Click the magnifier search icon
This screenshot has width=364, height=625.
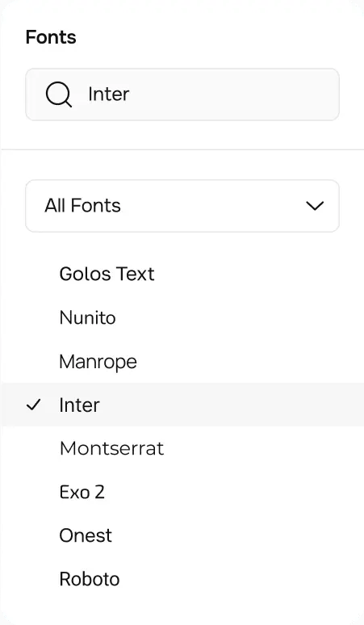pyautogui.click(x=59, y=94)
